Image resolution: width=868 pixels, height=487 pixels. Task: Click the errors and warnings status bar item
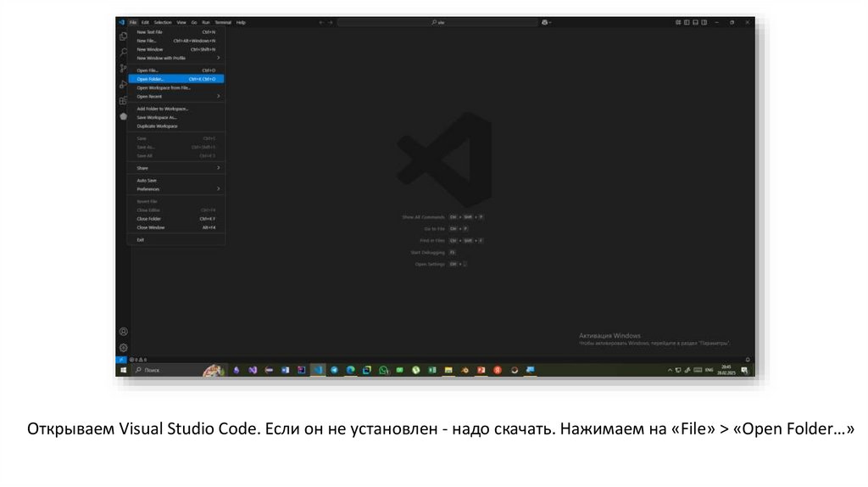point(138,360)
